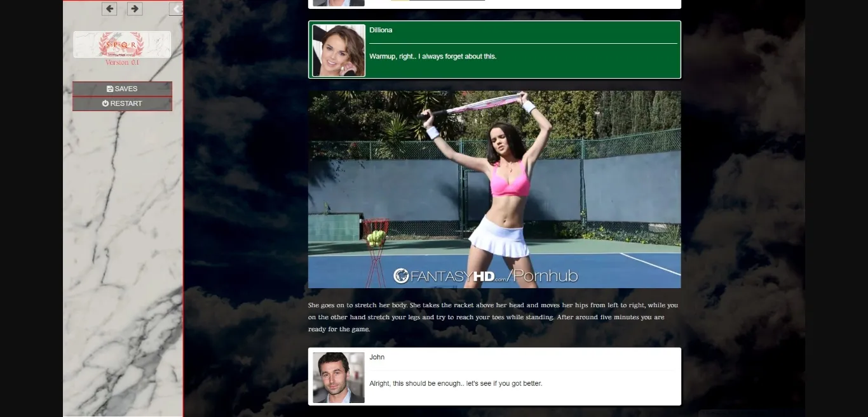868x417 pixels.
Task: Click the Version 0.1 label
Action: [122, 63]
